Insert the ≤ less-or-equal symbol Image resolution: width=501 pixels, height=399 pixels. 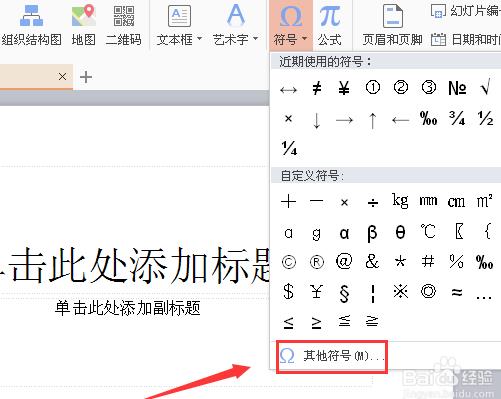coord(288,322)
